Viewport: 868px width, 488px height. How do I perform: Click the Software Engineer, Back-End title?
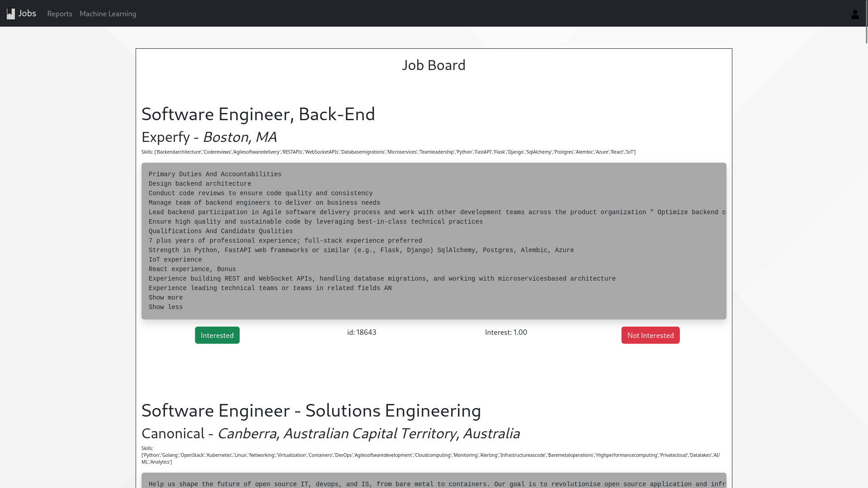pyautogui.click(x=258, y=114)
